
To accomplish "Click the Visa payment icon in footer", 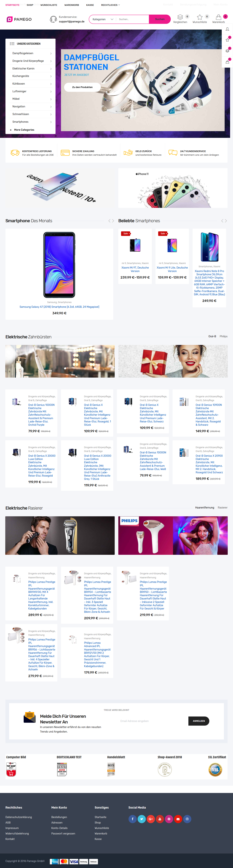I will click(74, 861).
